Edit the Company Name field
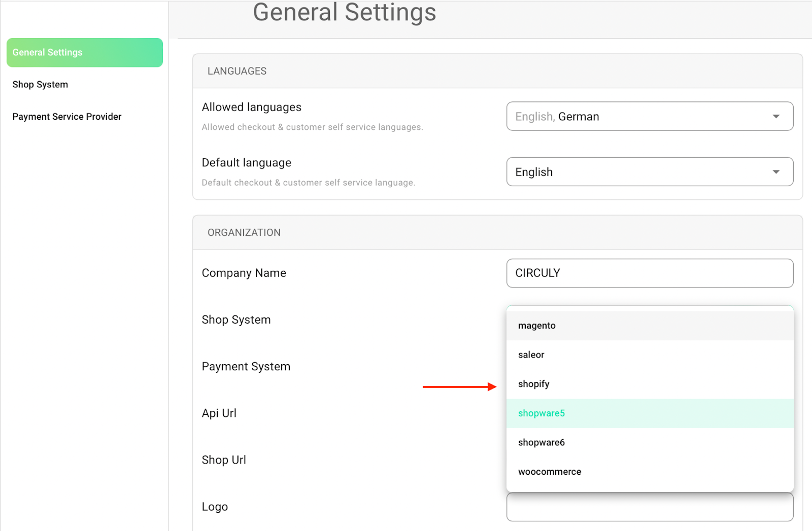Screen dimensions: 812x531 point(650,273)
